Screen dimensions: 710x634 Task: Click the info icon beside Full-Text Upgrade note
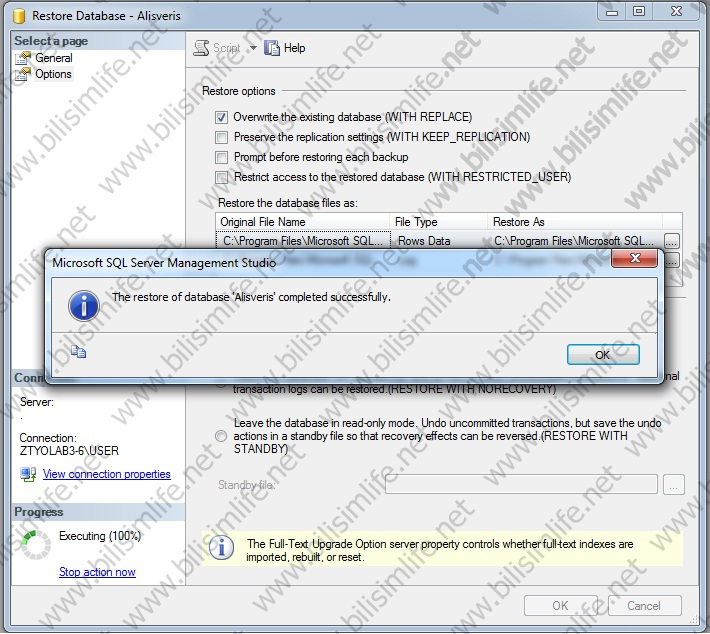click(x=222, y=548)
